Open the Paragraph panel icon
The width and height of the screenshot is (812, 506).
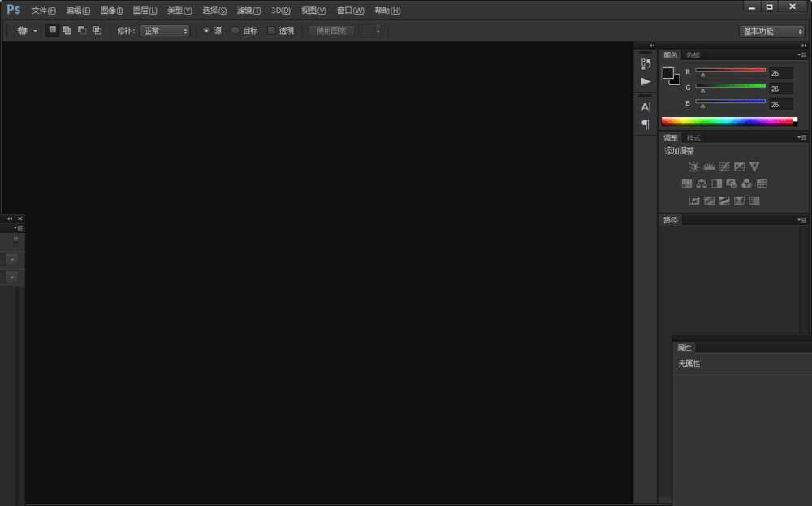[x=646, y=124]
